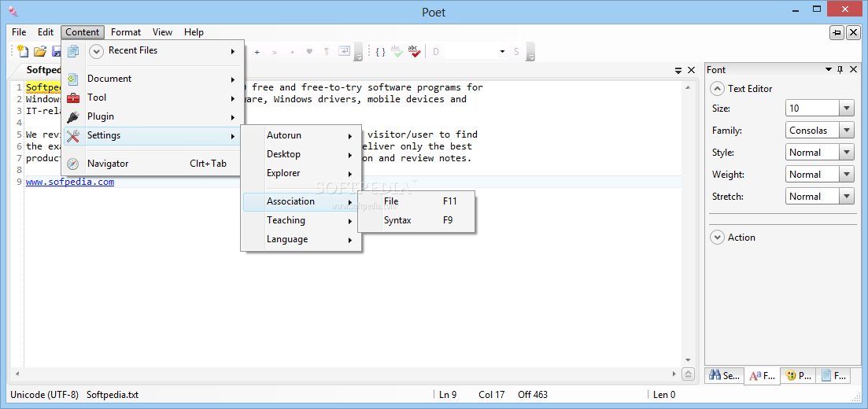Expand the Recent Files chevron
Viewport: 868px width, 409px height.
coord(96,51)
